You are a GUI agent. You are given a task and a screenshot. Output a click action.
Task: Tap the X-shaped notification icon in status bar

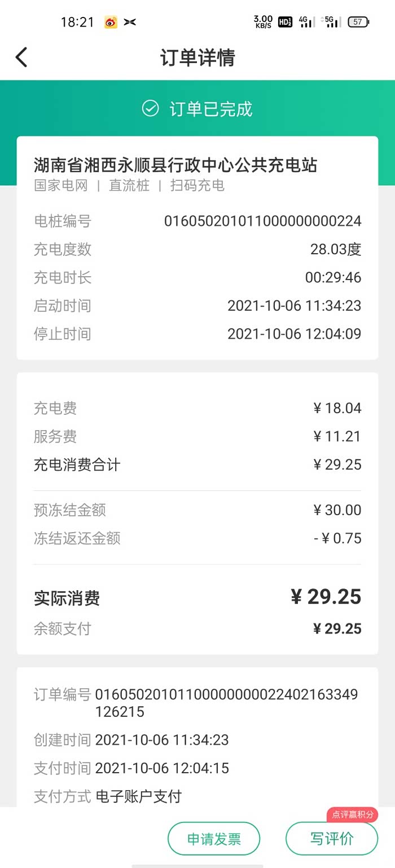point(130,23)
